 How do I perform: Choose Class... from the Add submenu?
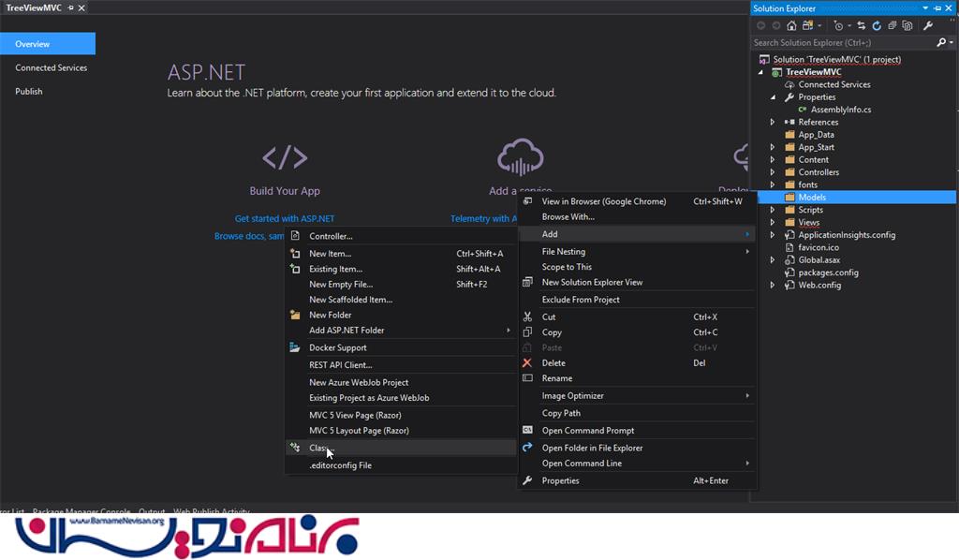(x=401, y=449)
